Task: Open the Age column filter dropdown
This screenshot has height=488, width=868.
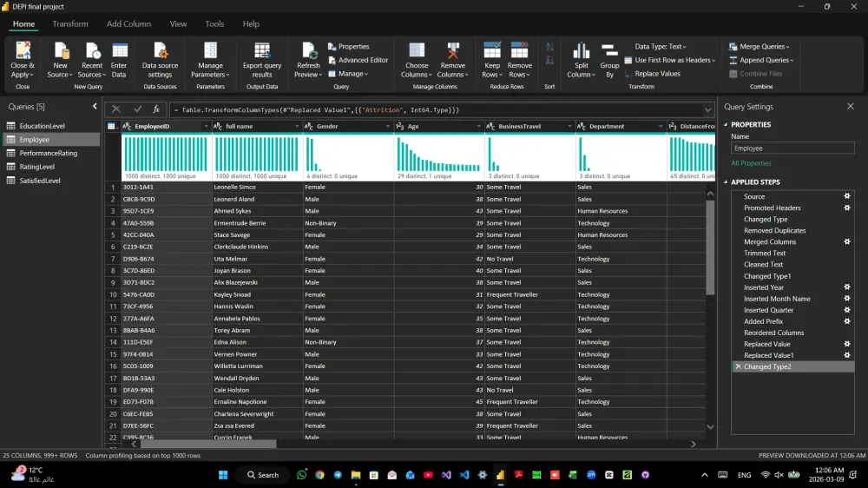Action: 479,126
